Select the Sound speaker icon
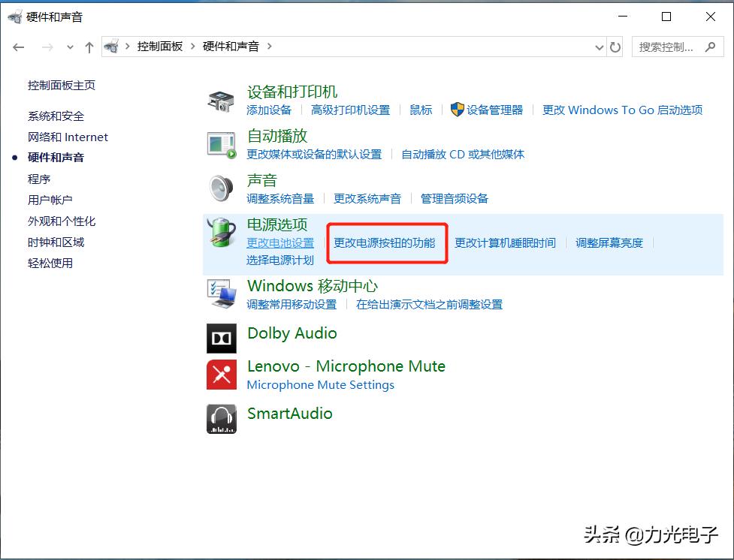Viewport: 734px width, 560px height. pyautogui.click(x=220, y=187)
